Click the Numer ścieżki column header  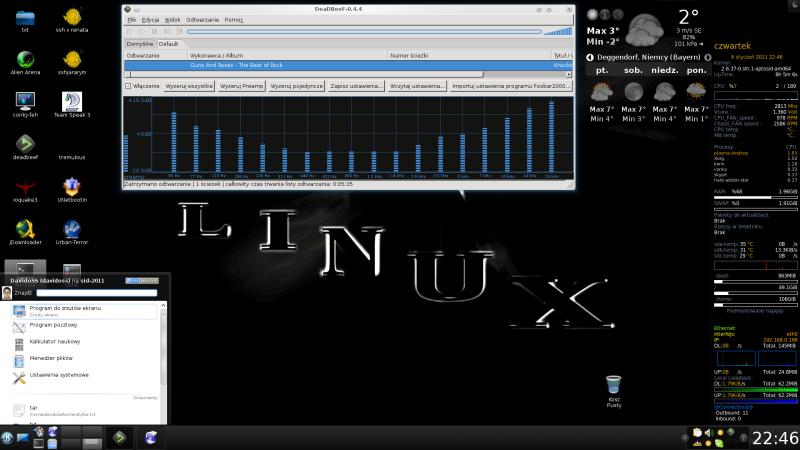click(x=410, y=55)
